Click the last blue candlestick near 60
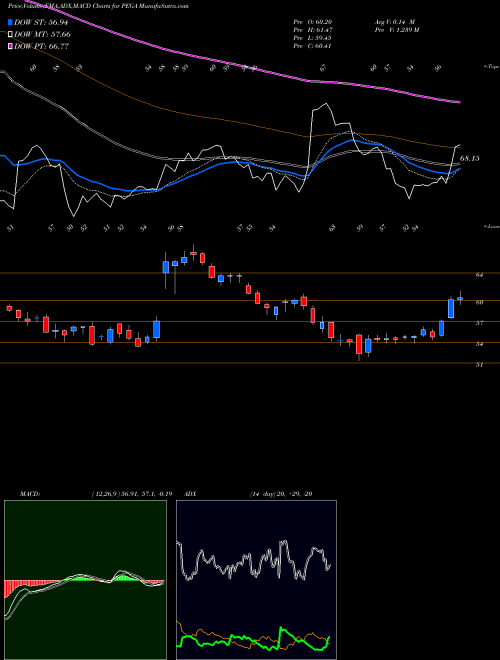Screen dimensions: 500x660 [460, 298]
